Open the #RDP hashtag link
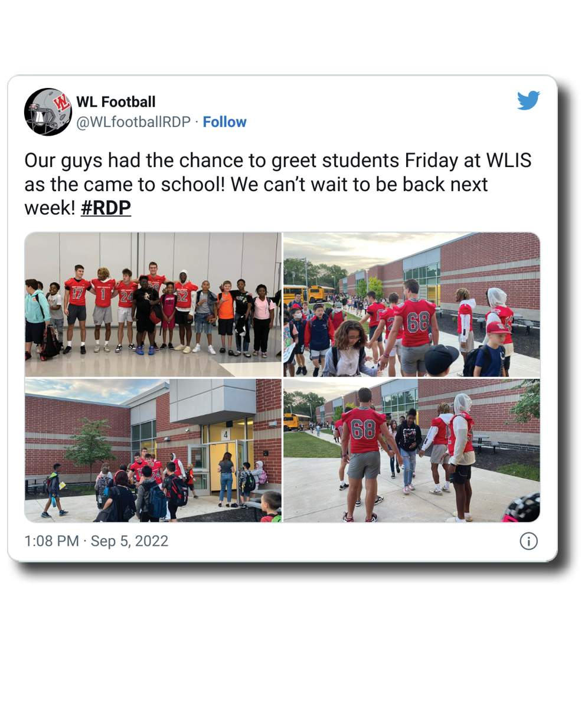The image size is (588, 724). 106,208
